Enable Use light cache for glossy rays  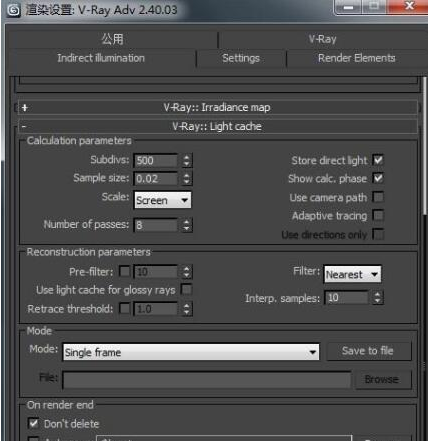(x=186, y=289)
